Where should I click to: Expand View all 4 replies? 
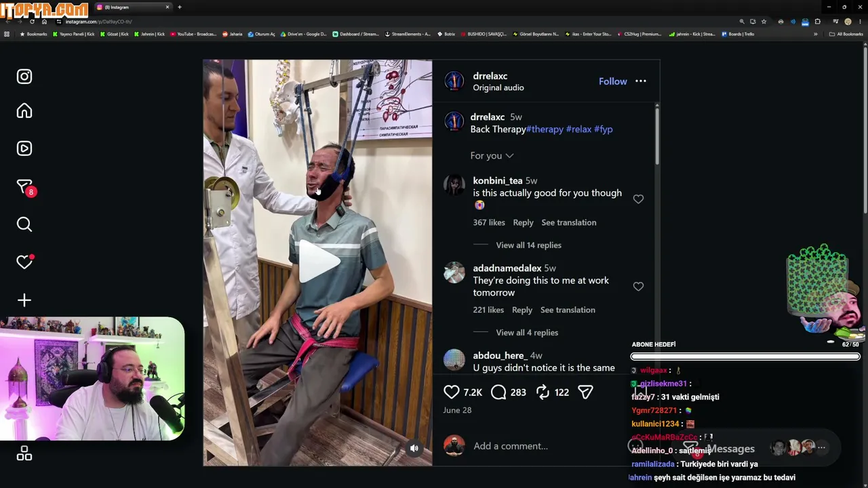[x=527, y=333]
